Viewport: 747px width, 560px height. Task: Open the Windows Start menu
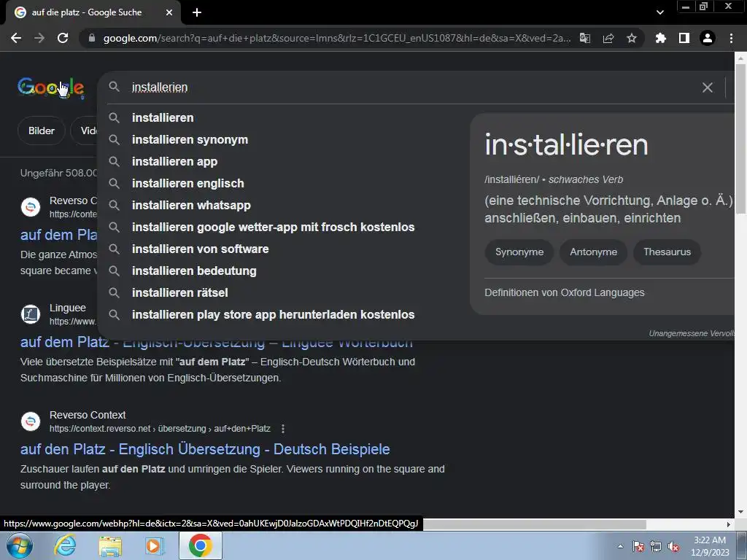(x=20, y=545)
